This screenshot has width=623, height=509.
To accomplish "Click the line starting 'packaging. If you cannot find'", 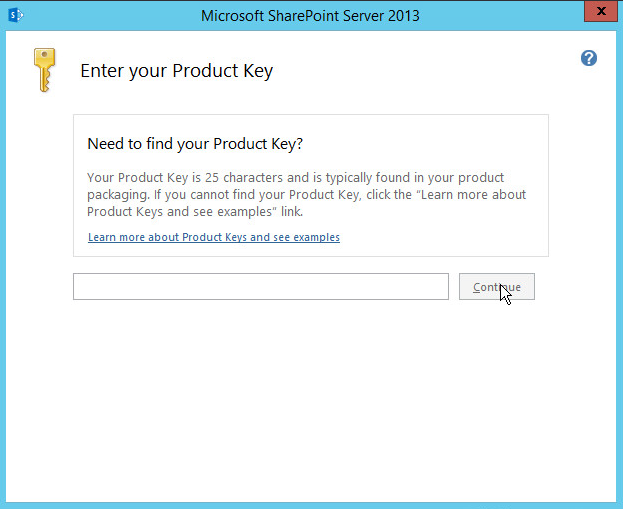I will click(306, 195).
